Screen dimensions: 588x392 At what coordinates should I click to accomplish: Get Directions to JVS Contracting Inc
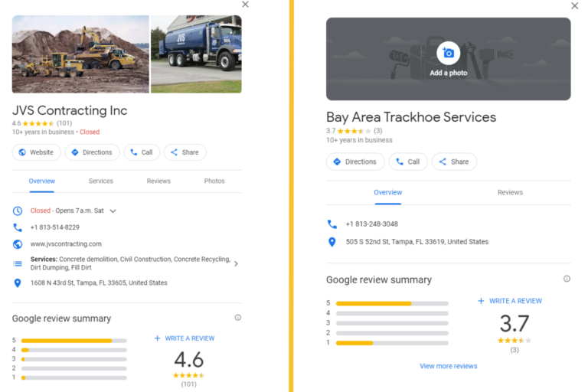pos(92,152)
